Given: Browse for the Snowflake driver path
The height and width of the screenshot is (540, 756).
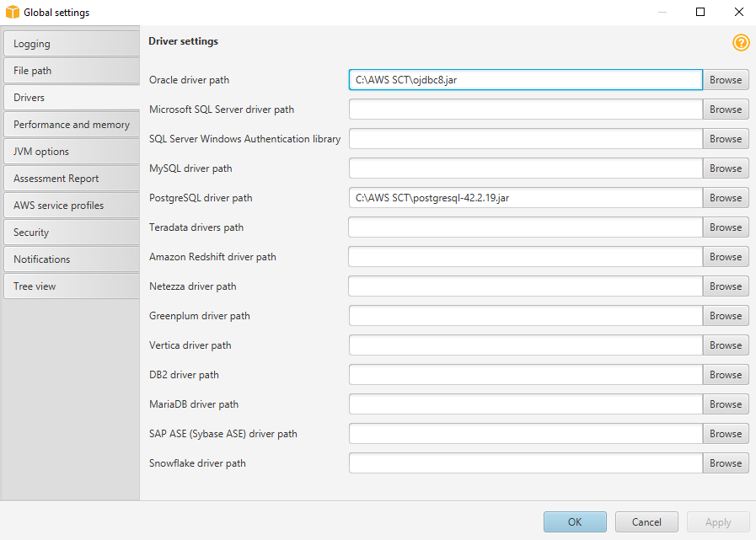Looking at the screenshot, I should pos(725,462).
